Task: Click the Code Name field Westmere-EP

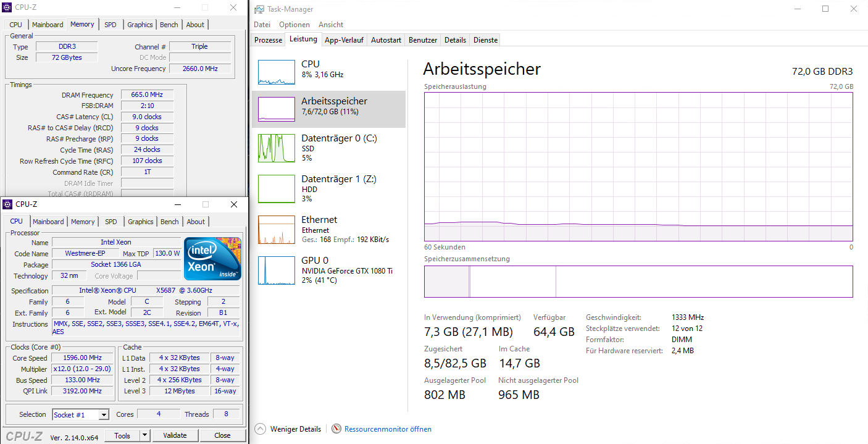Action: tap(85, 253)
